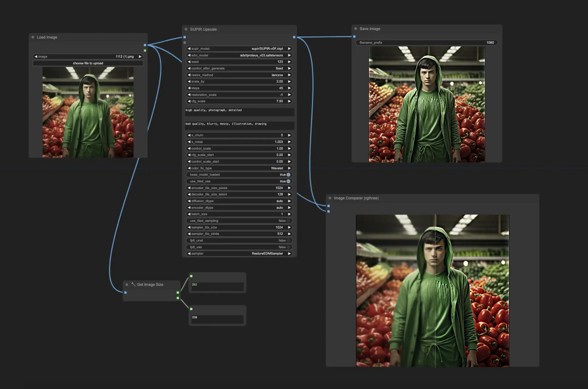The height and width of the screenshot is (389, 588).
Task: Click the SUPIR Upscale node title
Action: coord(203,29)
